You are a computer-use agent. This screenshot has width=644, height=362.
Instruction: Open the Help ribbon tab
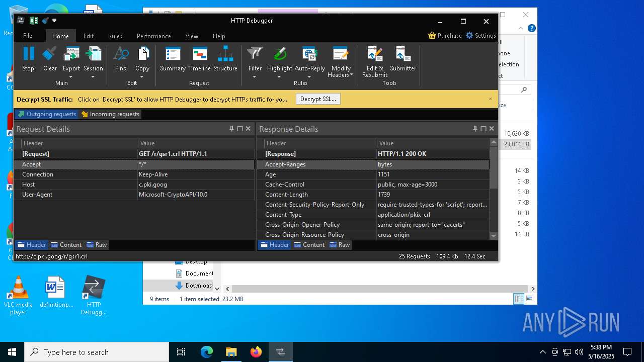[x=219, y=36]
